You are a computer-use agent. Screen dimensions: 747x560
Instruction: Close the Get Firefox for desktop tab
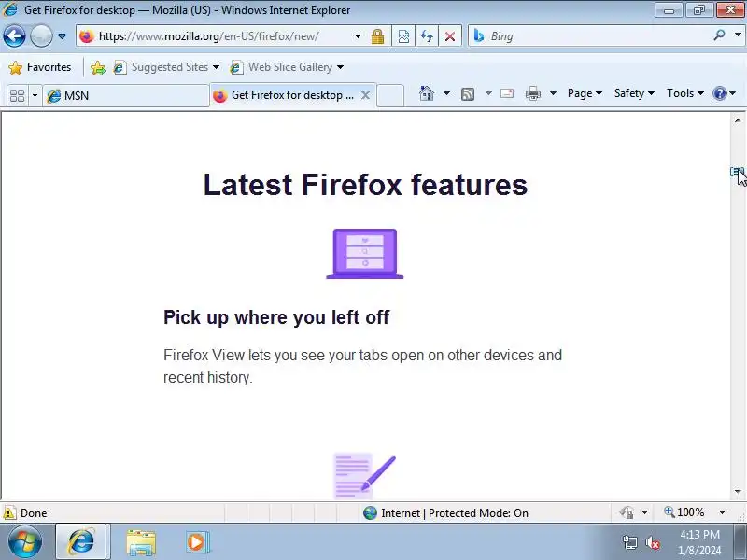point(365,95)
